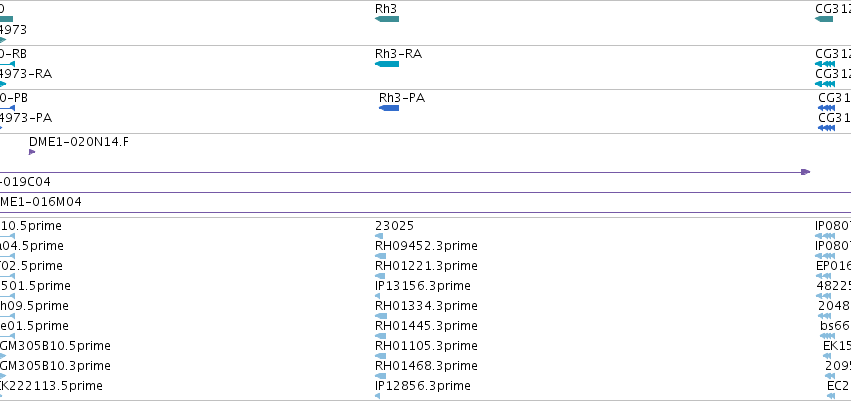Click the 0-RB transcript label

pyautogui.click(x=13, y=54)
